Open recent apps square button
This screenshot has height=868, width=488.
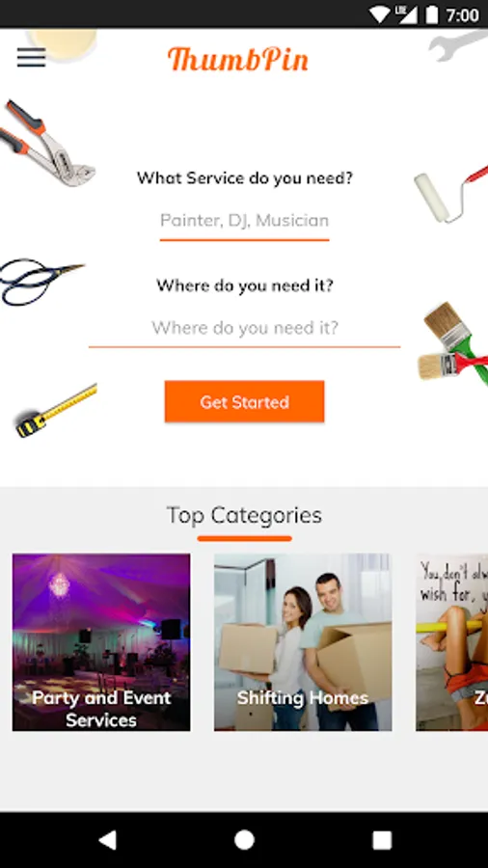tap(382, 840)
